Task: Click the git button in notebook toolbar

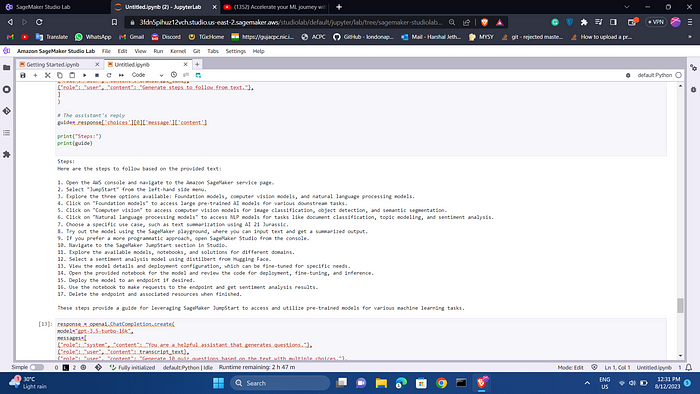Action: pyautogui.click(x=186, y=75)
